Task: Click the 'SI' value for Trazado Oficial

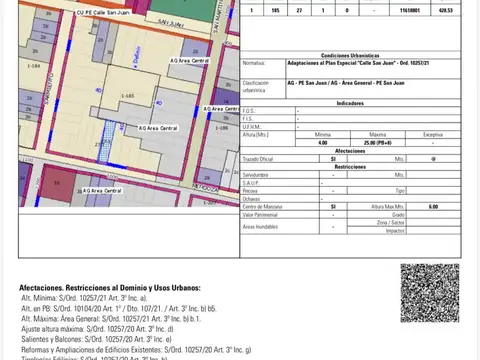Action: 333,159
